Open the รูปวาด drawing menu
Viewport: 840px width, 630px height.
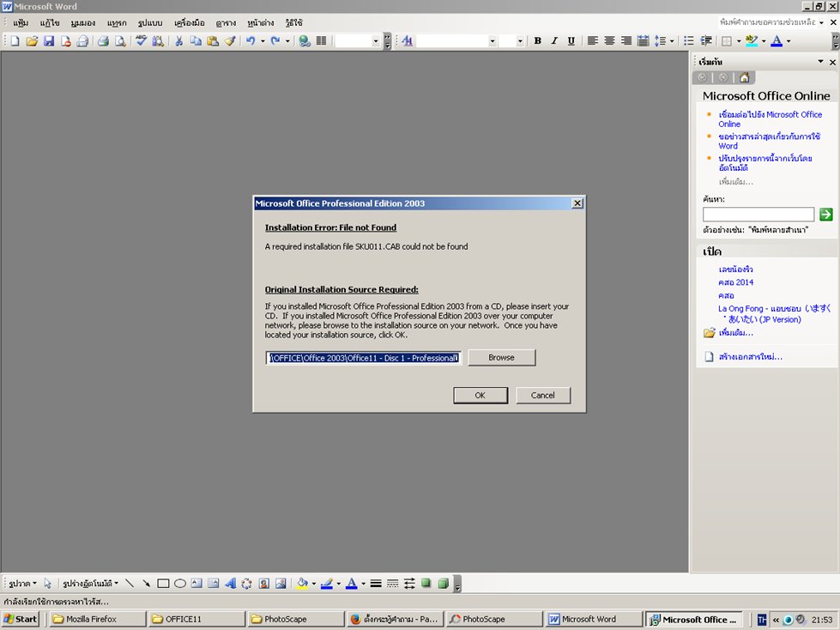(22, 584)
